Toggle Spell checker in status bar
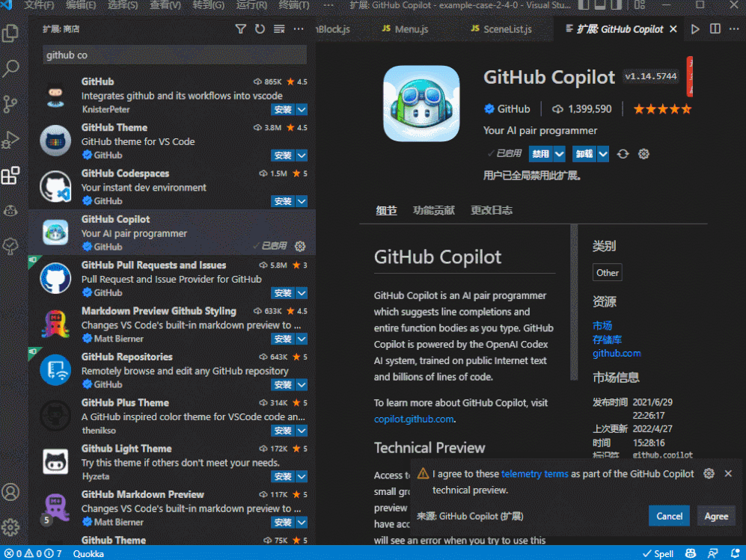Viewport: 746px width, 560px height. [x=657, y=553]
